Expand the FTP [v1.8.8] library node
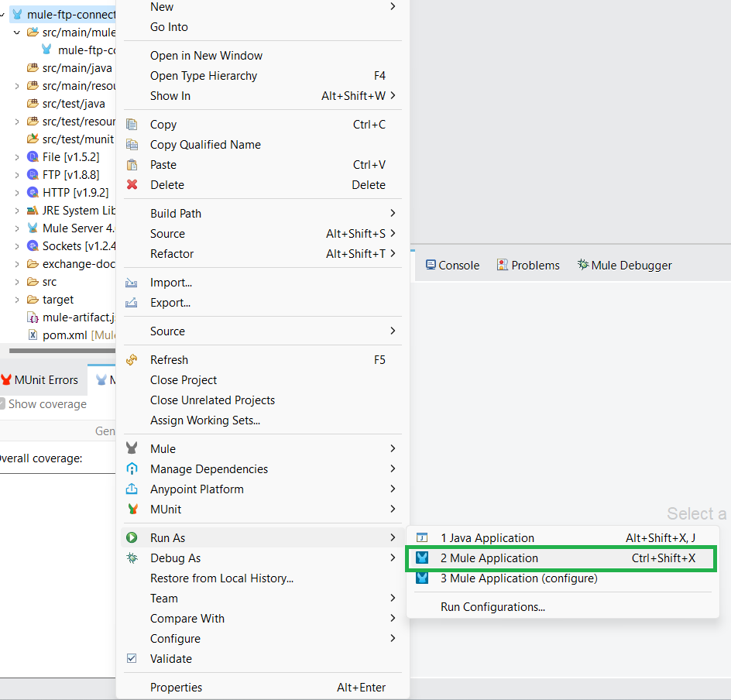This screenshot has width=731, height=700. [x=17, y=175]
